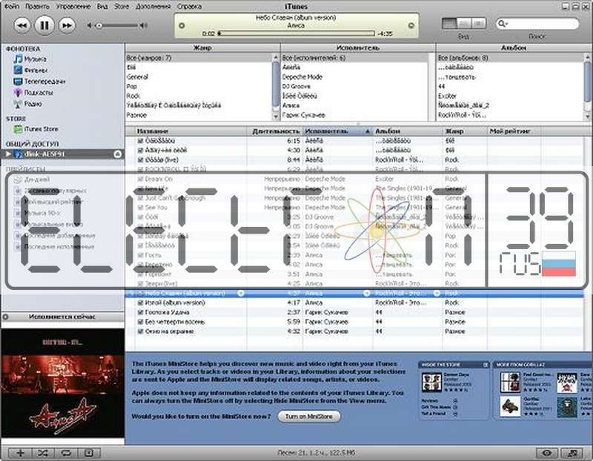Click the left circular icon in song display
This screenshot has height=461, width=593.
[x=182, y=25]
